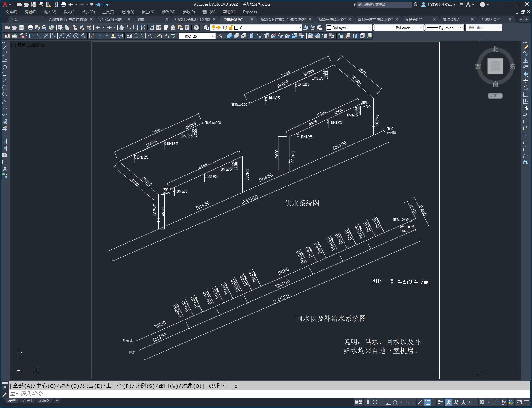Screen dimensions: 532x408
Task: Select the Diameter dimension tool
Action: pyautogui.click(x=76, y=36)
